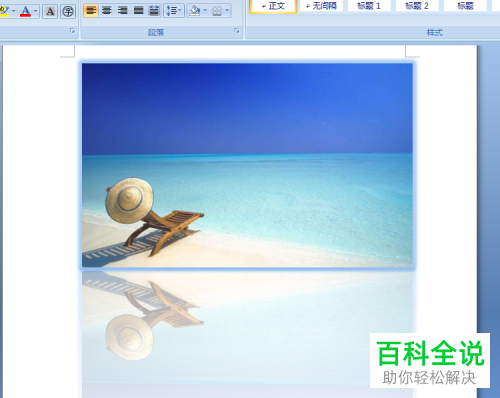Open the 段落 paragraph dialog launcher

(237, 31)
